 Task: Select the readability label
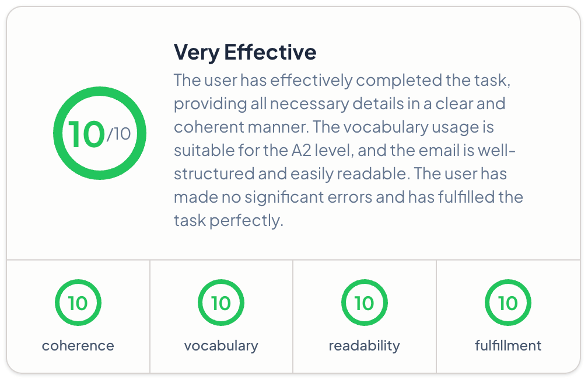click(364, 346)
